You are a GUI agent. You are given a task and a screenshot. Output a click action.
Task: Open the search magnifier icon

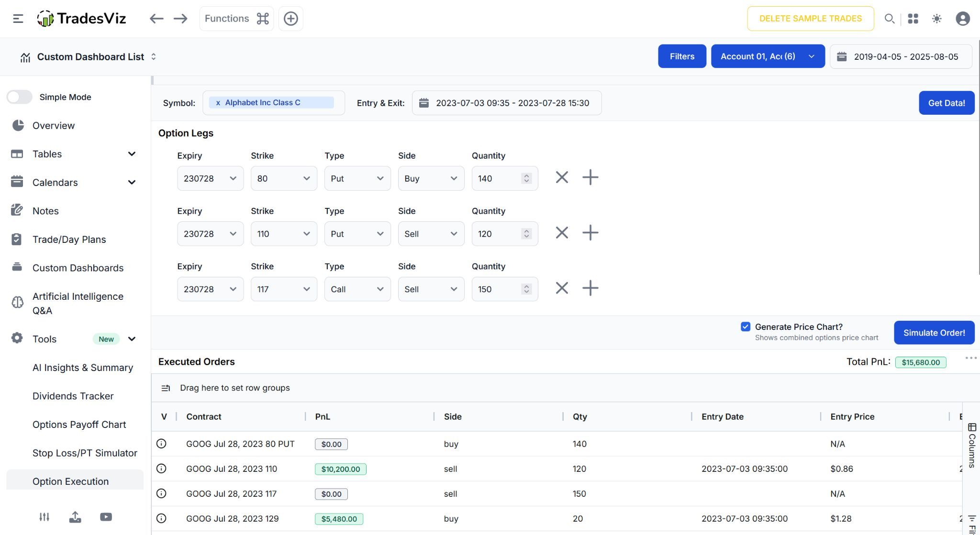(x=889, y=19)
